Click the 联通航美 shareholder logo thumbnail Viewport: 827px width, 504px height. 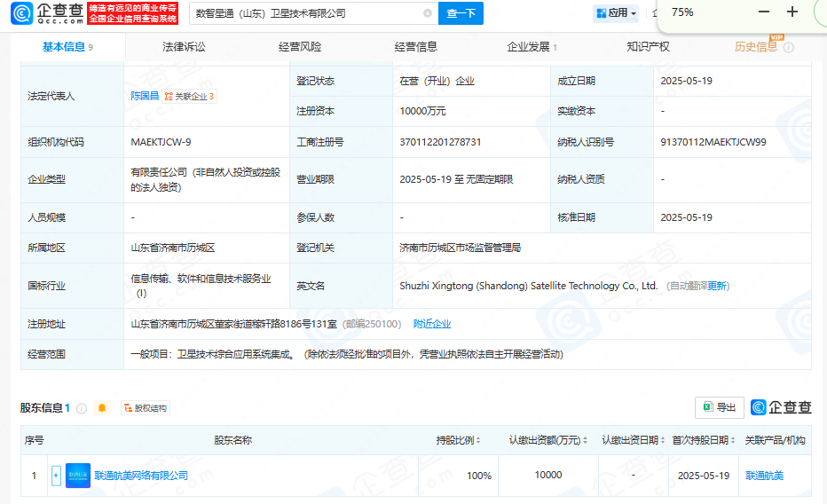[78, 476]
